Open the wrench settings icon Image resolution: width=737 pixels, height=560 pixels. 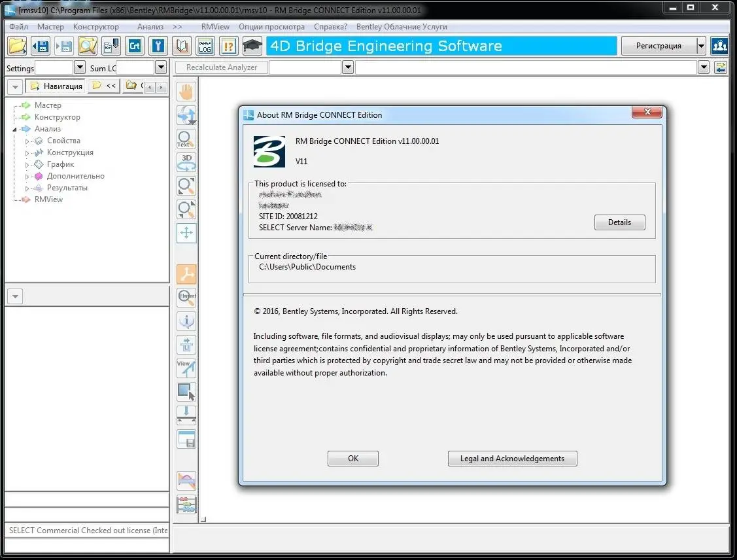(158, 46)
